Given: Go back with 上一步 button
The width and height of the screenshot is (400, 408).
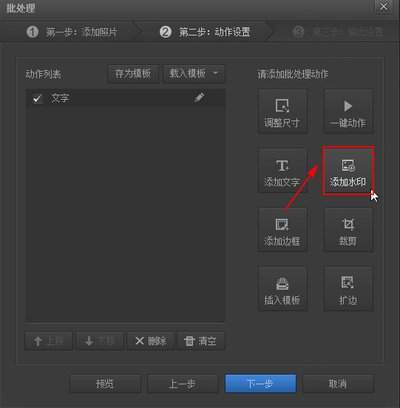Looking at the screenshot, I should point(182,384).
